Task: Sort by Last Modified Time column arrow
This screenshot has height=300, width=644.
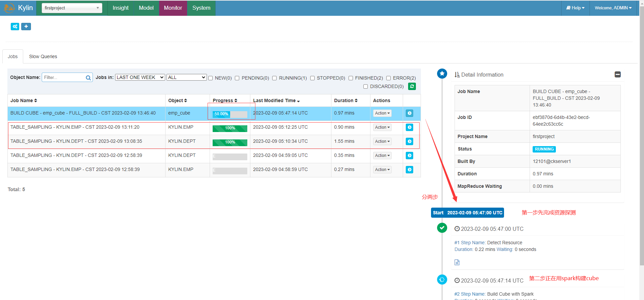Action: coord(298,101)
